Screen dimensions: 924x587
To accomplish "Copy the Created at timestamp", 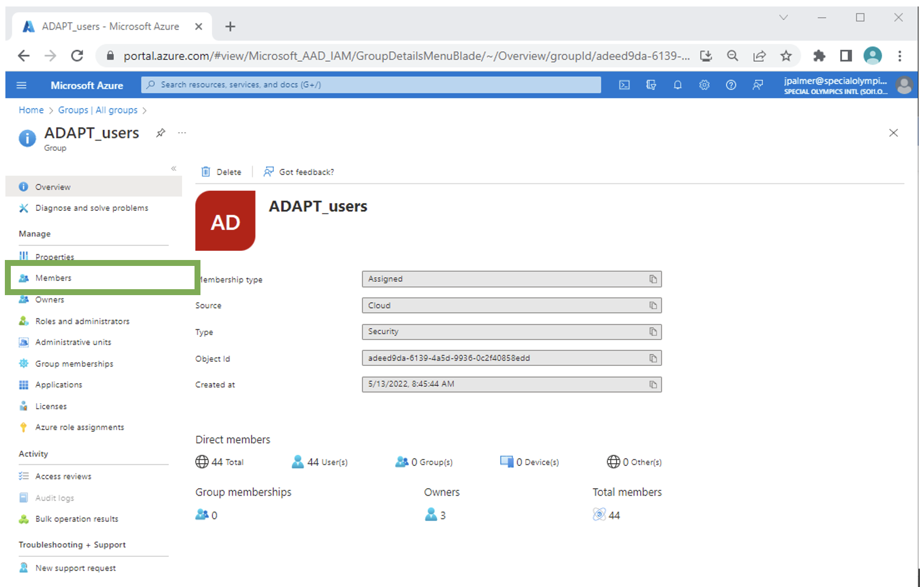I will coord(653,384).
